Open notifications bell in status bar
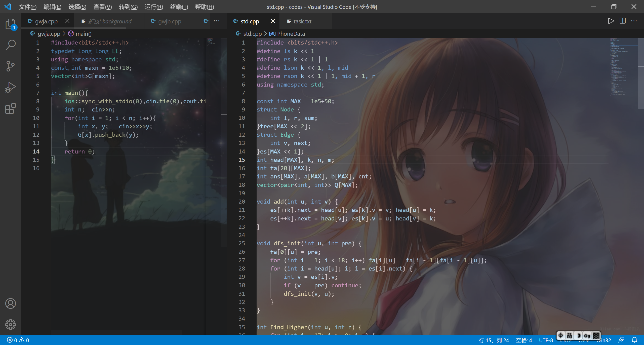The width and height of the screenshot is (644, 345). pos(634,340)
